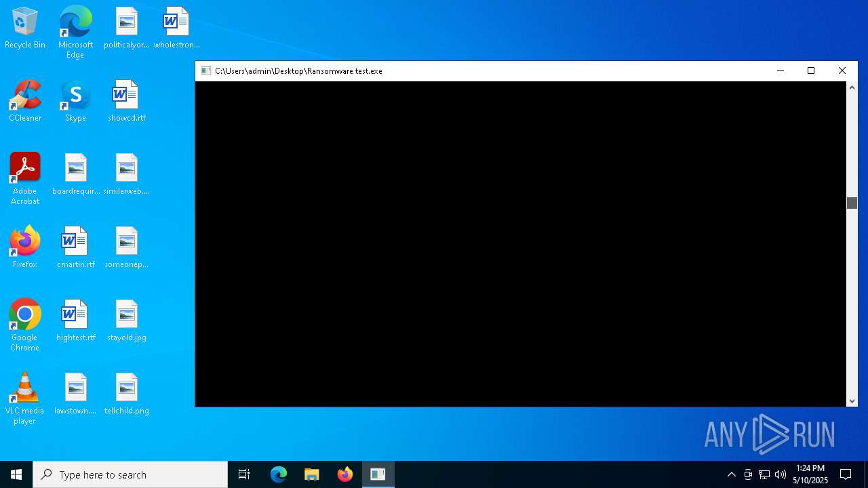Viewport: 868px width, 488px height.
Task: Click the console window system menu icon
Action: [205, 70]
